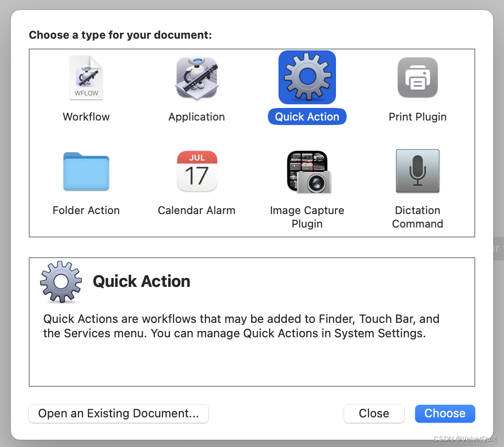Click the "Print Plugin" label
The image size is (504, 447).
(418, 117)
